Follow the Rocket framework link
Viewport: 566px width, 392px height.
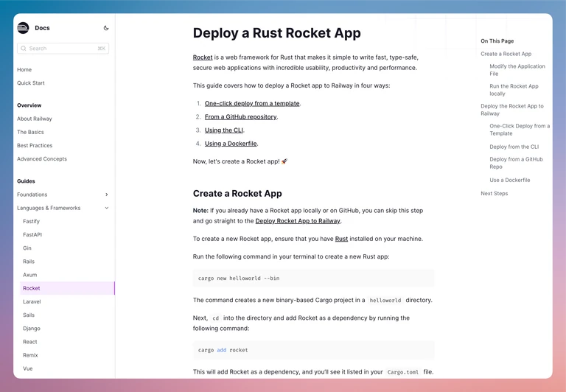point(203,57)
